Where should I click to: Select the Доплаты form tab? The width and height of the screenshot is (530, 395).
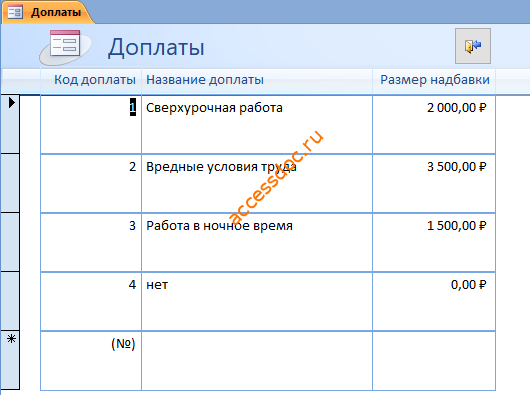pos(48,13)
